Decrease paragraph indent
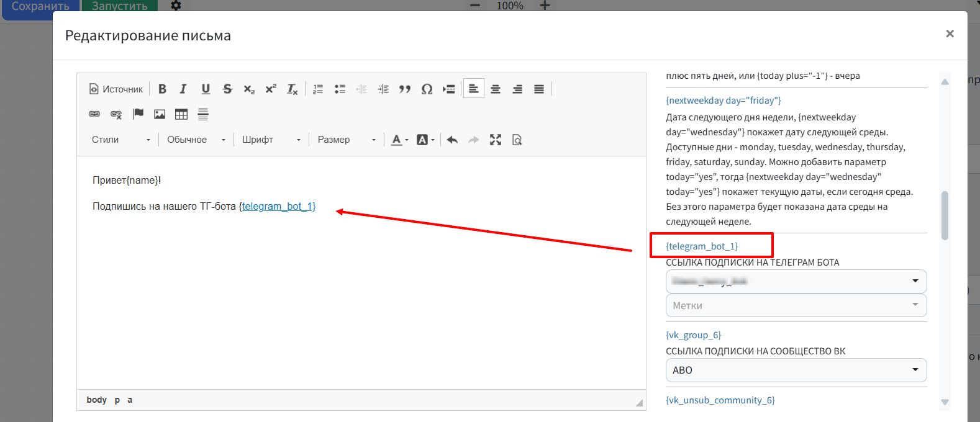 (361, 89)
